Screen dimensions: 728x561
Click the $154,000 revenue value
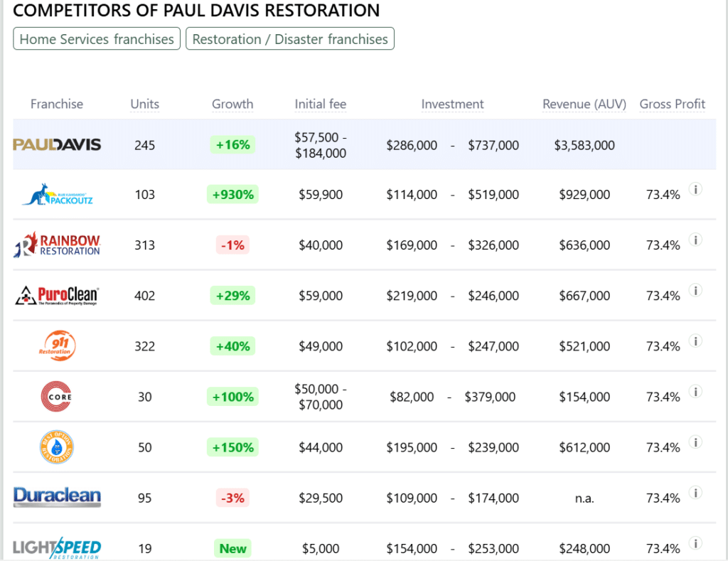click(x=584, y=397)
